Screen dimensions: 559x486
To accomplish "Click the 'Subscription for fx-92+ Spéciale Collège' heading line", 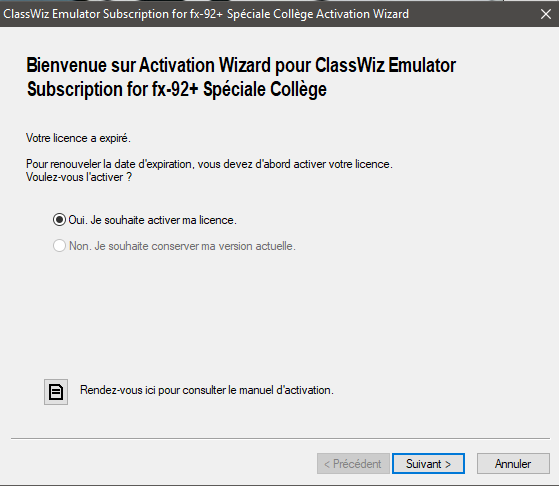I will pos(177,89).
